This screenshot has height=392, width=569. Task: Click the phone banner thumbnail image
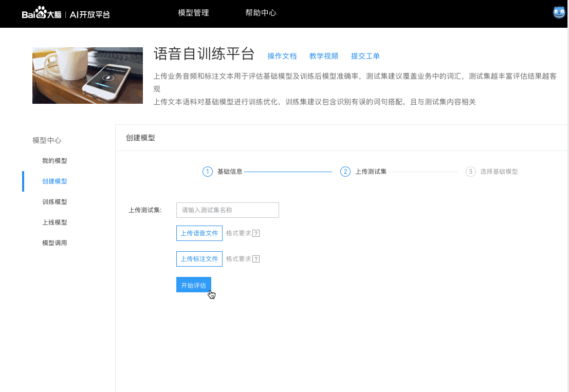pos(87,76)
